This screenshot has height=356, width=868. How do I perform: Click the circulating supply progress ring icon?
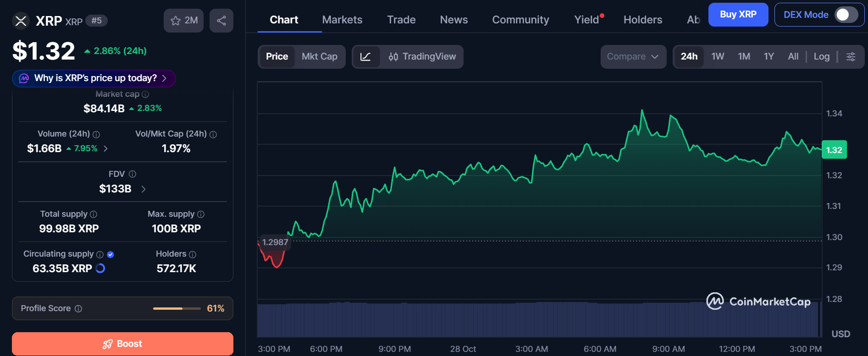coord(100,268)
